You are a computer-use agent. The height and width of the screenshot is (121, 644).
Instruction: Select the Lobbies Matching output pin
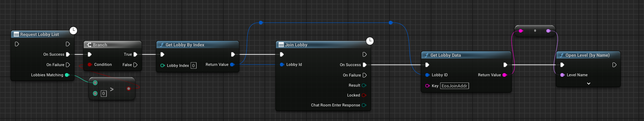[x=67, y=75]
